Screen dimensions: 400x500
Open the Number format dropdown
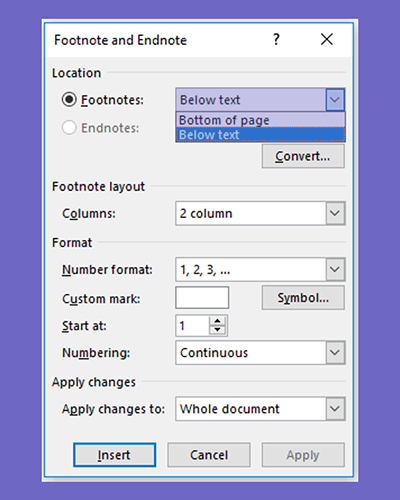335,269
